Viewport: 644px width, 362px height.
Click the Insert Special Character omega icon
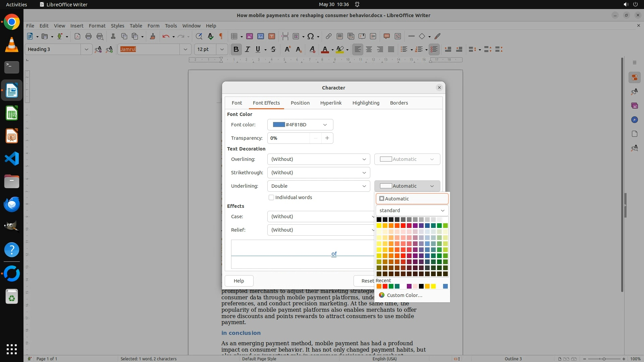311,37
